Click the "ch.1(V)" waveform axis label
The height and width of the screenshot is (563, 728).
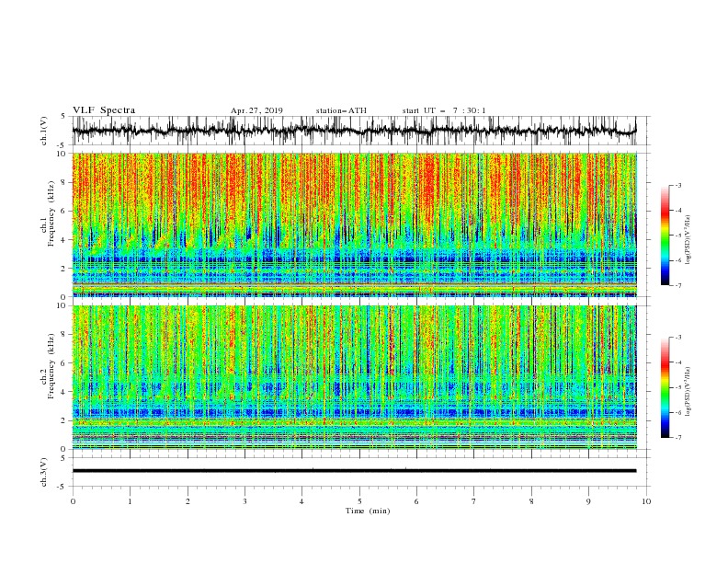pyautogui.click(x=44, y=131)
